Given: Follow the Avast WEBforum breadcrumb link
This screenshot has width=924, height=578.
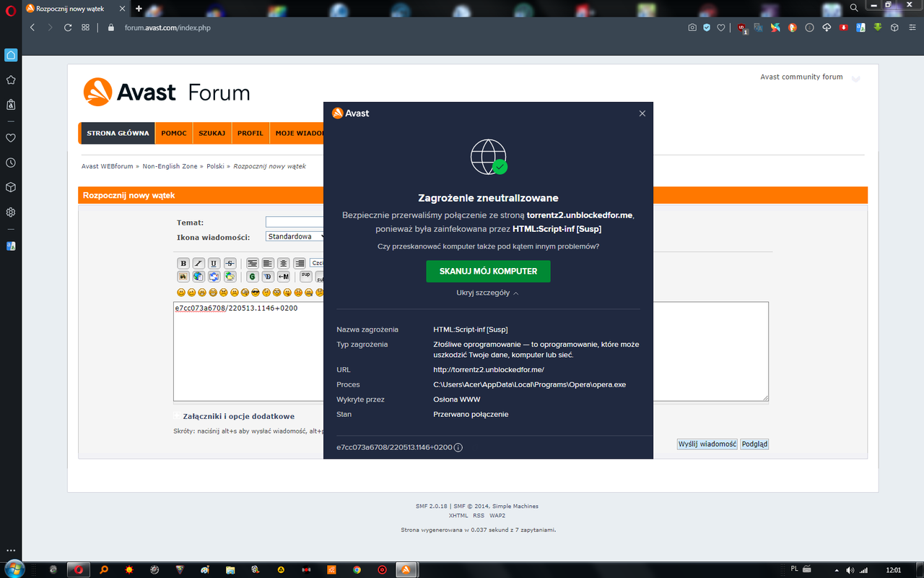Looking at the screenshot, I should tap(107, 166).
